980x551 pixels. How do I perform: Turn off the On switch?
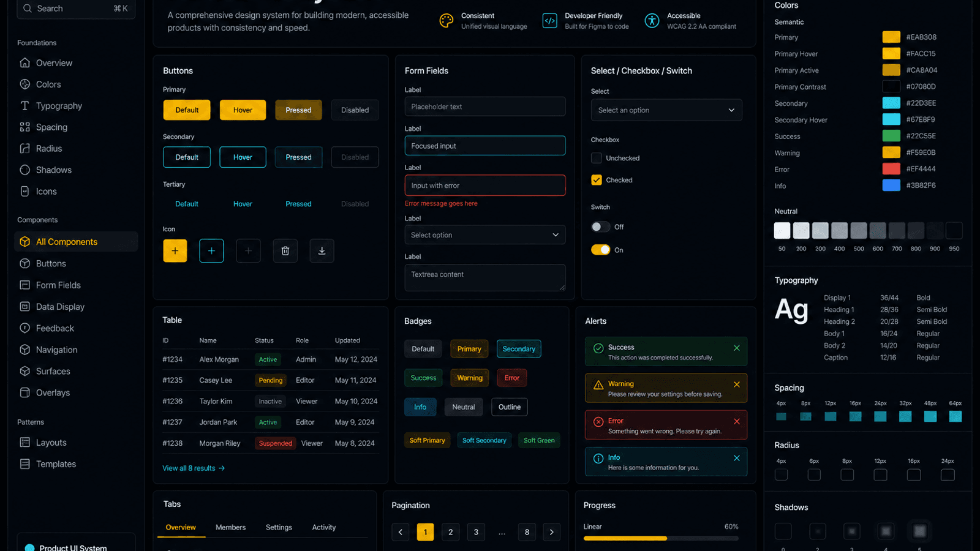tap(600, 250)
